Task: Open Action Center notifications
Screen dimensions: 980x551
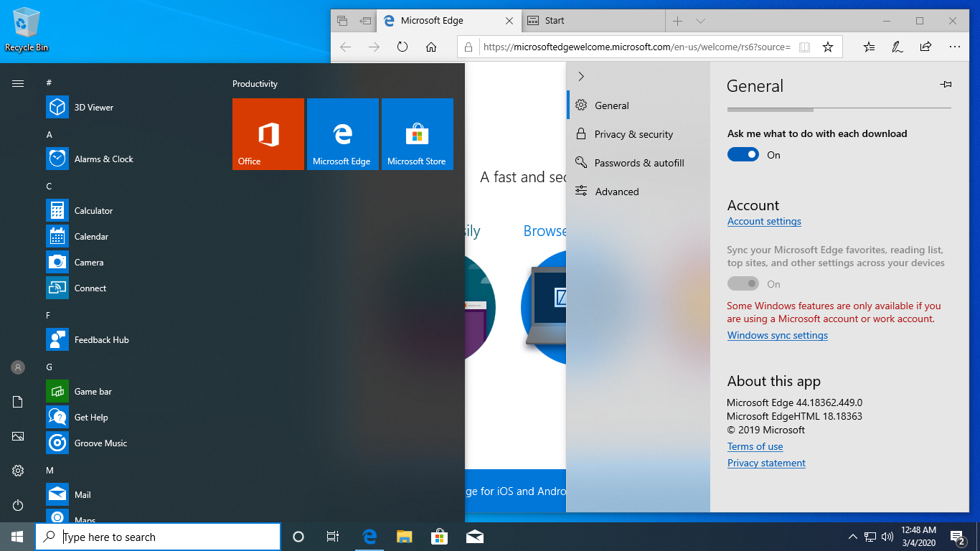Action: [x=958, y=537]
